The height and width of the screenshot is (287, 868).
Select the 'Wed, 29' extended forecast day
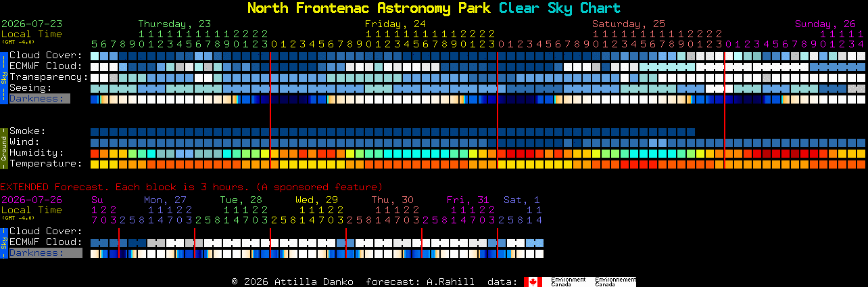point(316,200)
